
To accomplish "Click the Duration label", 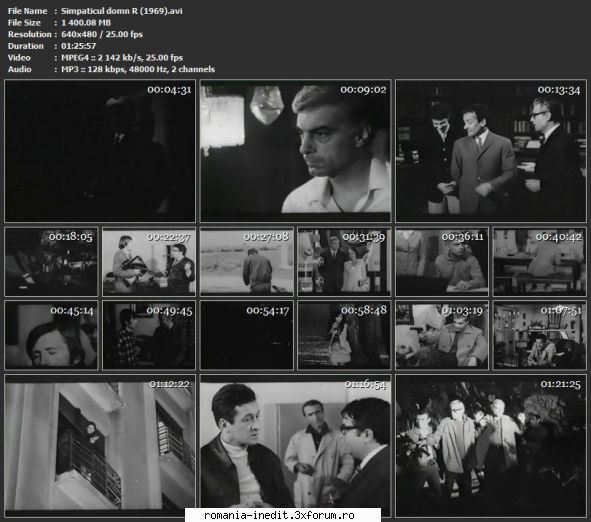I will pyautogui.click(x=26, y=46).
